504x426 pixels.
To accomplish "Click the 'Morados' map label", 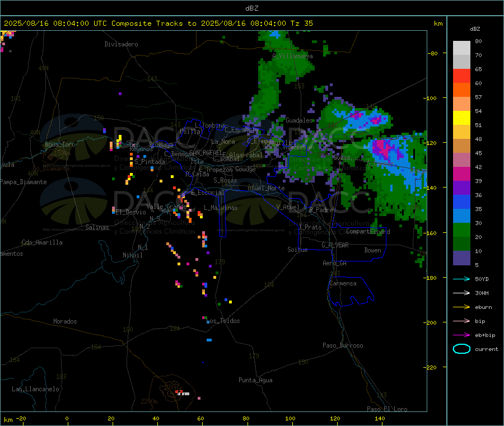I will coord(65,321).
